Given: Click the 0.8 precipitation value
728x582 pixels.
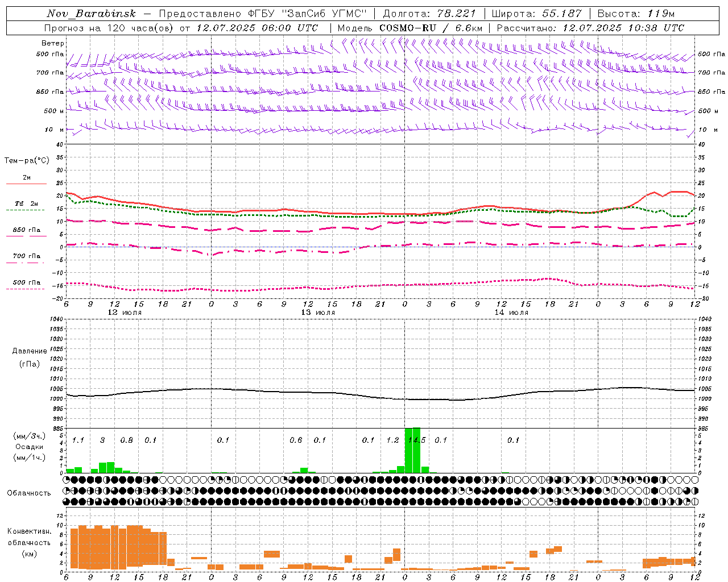Looking at the screenshot, I should click(127, 440).
